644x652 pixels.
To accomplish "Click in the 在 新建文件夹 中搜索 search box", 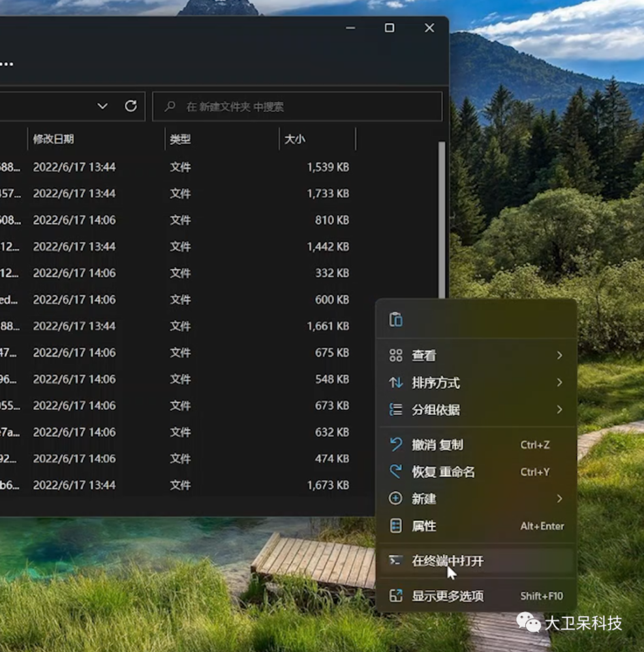I will pyautogui.click(x=307, y=106).
